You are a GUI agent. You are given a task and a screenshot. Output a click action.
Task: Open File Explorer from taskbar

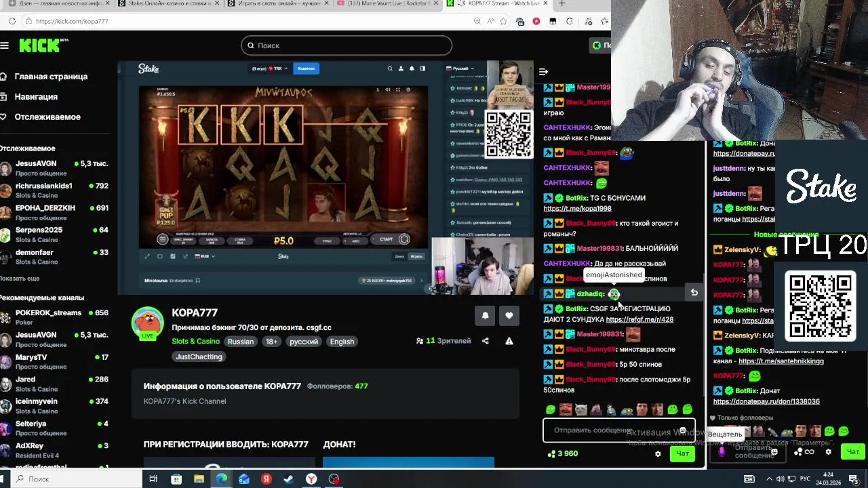(199, 479)
